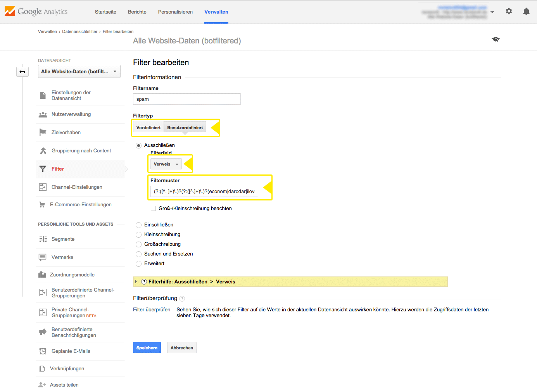Viewport: 537px width, 392px height.
Task: Open the Datenansicht selector dropdown
Action: pyautogui.click(x=79, y=71)
